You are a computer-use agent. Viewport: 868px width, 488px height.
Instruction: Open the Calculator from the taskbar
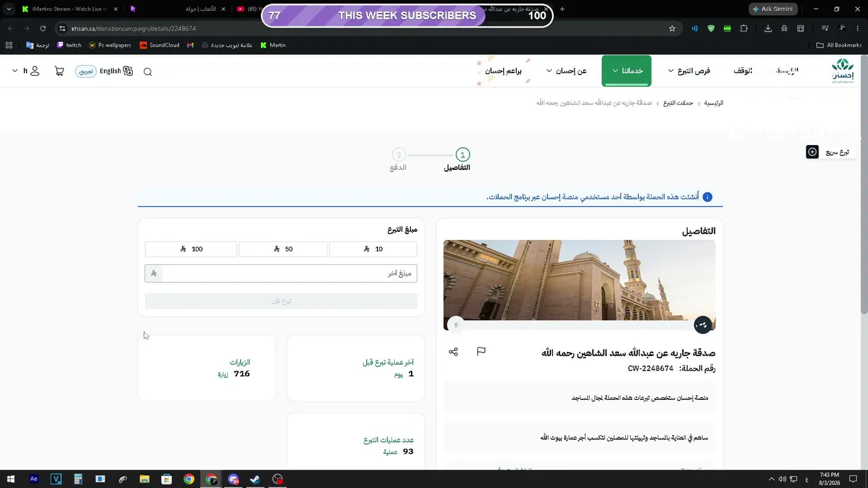tap(78, 479)
